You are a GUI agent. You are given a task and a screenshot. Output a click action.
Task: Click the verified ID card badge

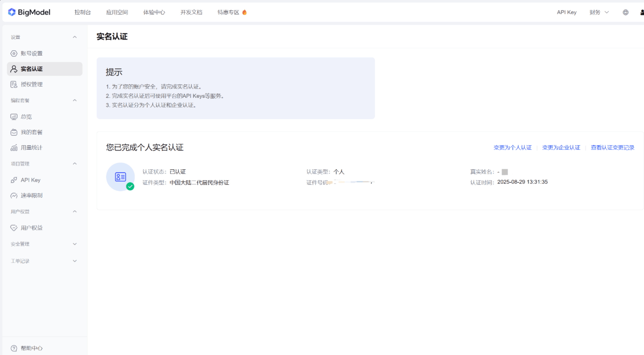point(121,177)
